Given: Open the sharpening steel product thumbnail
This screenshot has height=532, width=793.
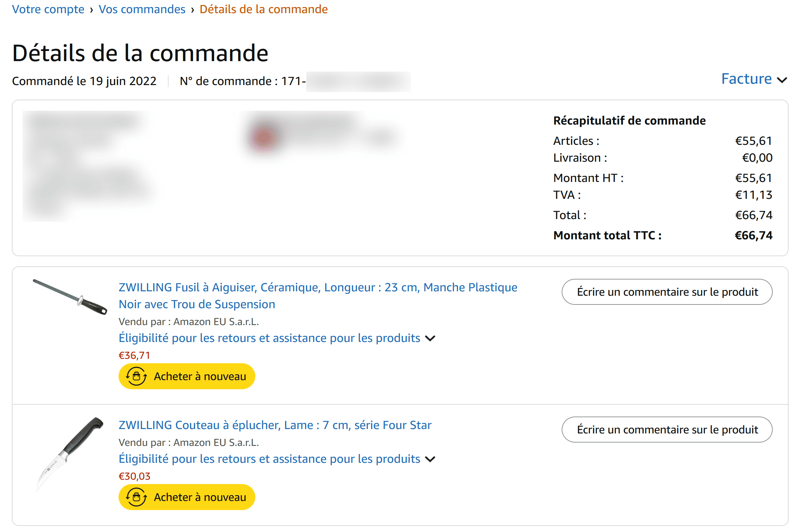Looking at the screenshot, I should 70,297.
